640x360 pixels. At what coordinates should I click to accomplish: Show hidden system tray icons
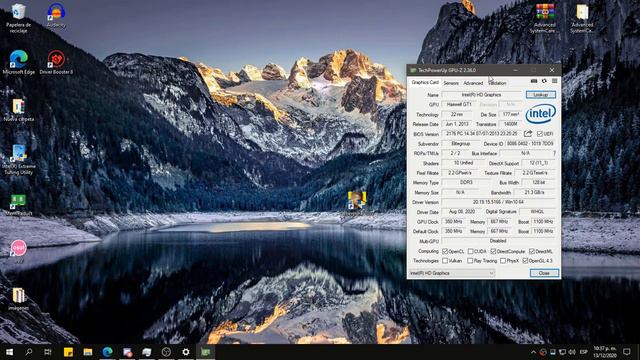pos(533,352)
